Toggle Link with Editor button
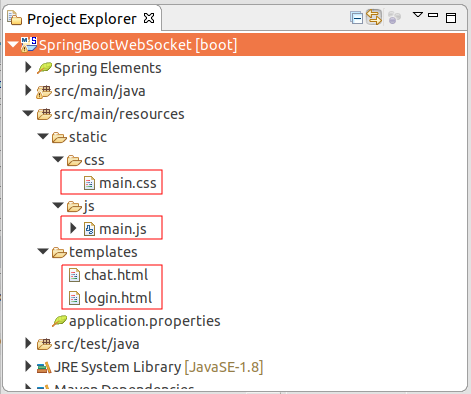 (374, 17)
